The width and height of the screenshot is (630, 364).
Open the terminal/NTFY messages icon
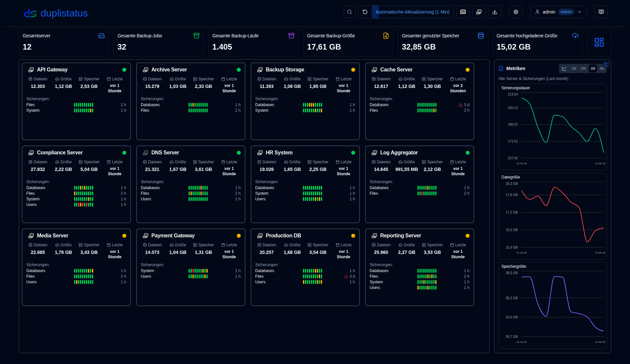(x=463, y=12)
